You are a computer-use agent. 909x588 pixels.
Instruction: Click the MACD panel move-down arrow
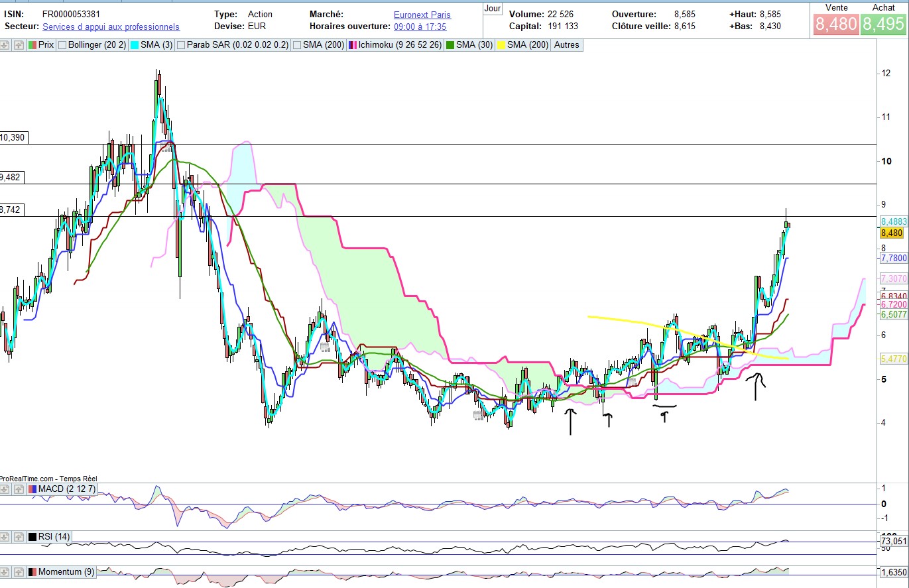[5, 489]
